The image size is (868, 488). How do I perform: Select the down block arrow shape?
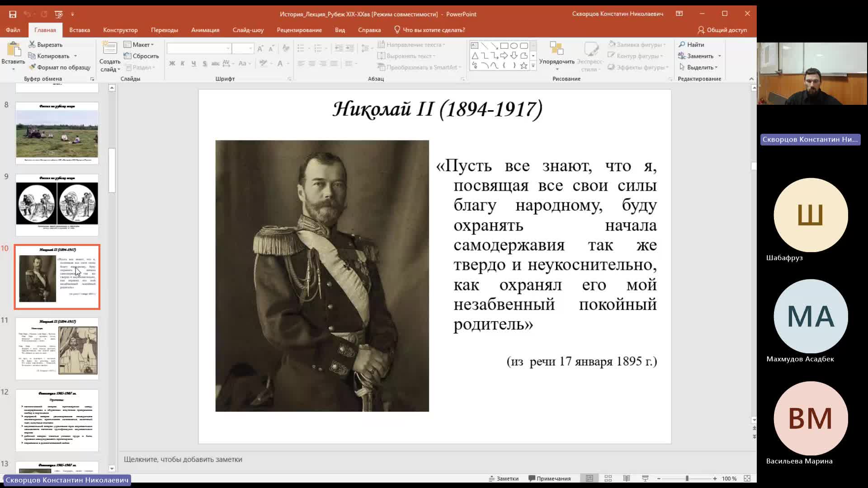(514, 56)
